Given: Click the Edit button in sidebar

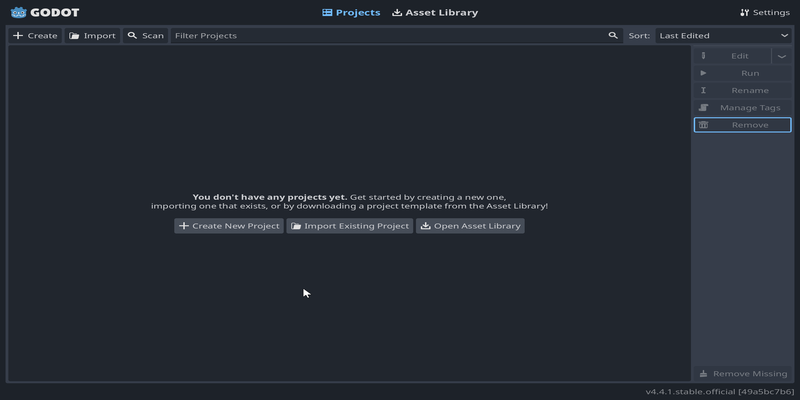Looking at the screenshot, I should 732,56.
